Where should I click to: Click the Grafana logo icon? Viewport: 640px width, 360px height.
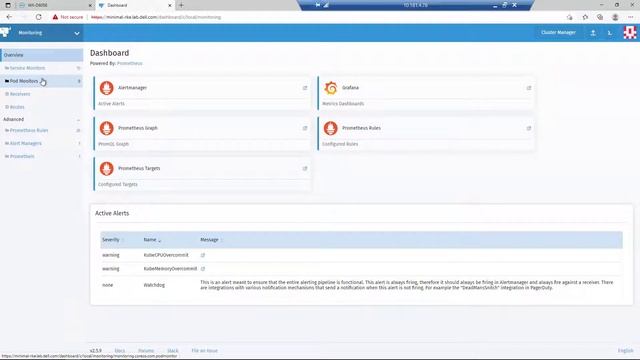(x=331, y=88)
